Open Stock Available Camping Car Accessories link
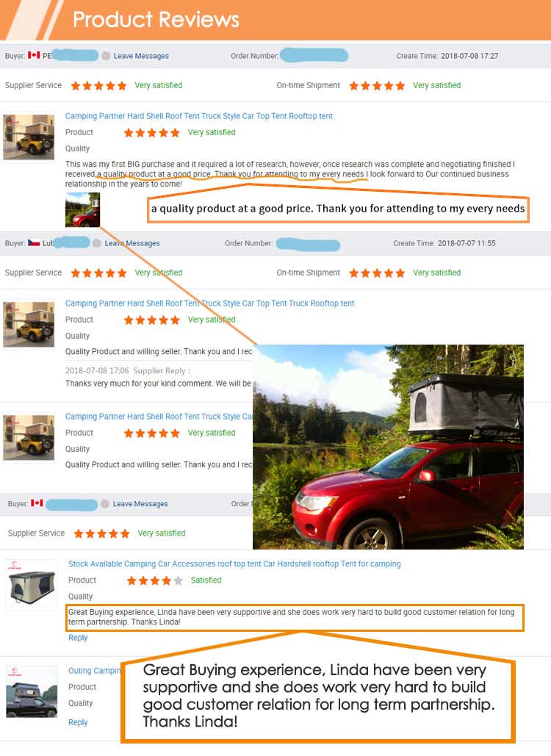Screen dimensions: 551x756 click(234, 564)
